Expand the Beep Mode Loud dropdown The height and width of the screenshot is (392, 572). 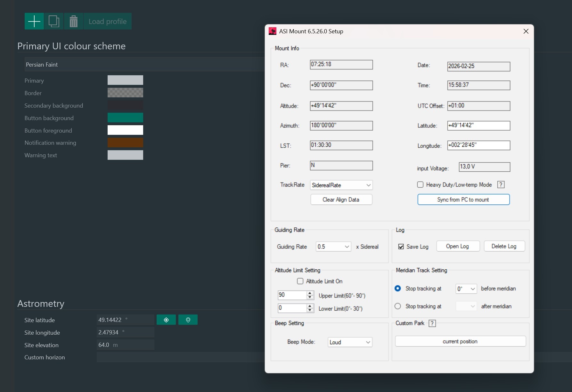click(350, 342)
